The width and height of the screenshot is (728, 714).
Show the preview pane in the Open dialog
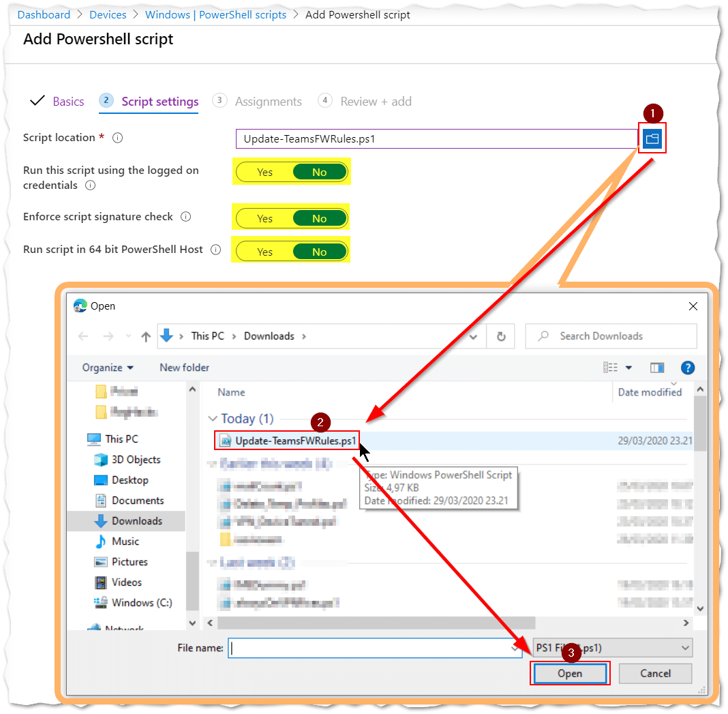(x=656, y=367)
